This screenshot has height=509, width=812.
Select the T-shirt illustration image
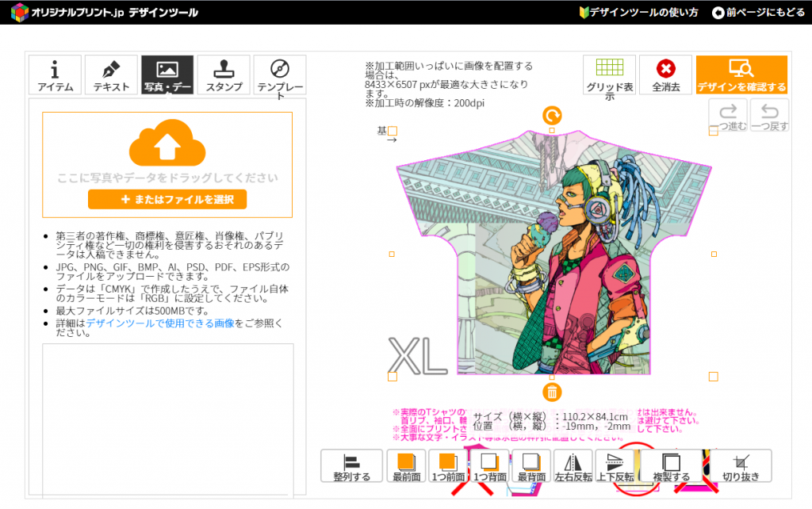click(x=553, y=252)
